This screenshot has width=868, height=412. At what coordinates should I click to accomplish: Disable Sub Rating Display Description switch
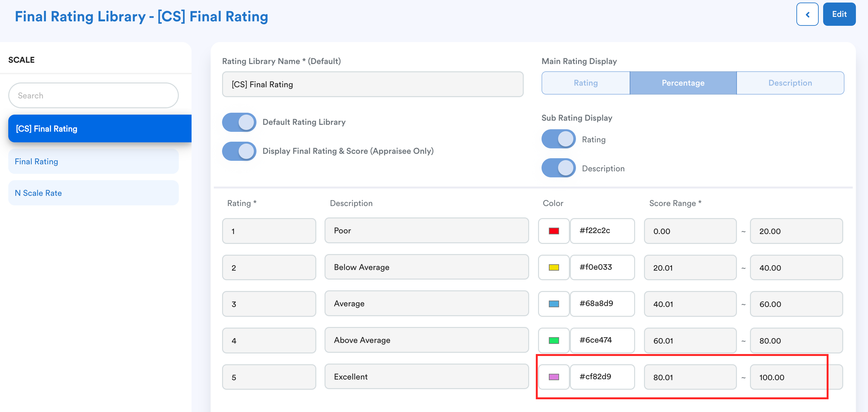(558, 168)
